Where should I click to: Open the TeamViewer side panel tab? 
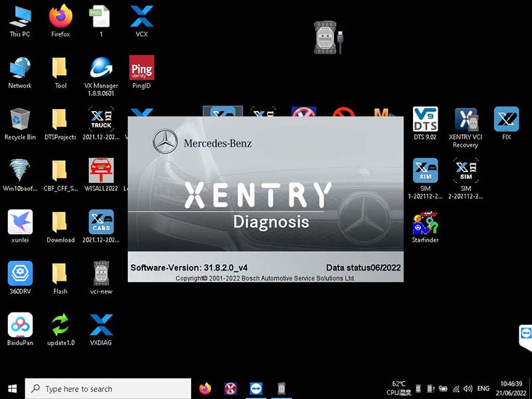pos(525,336)
